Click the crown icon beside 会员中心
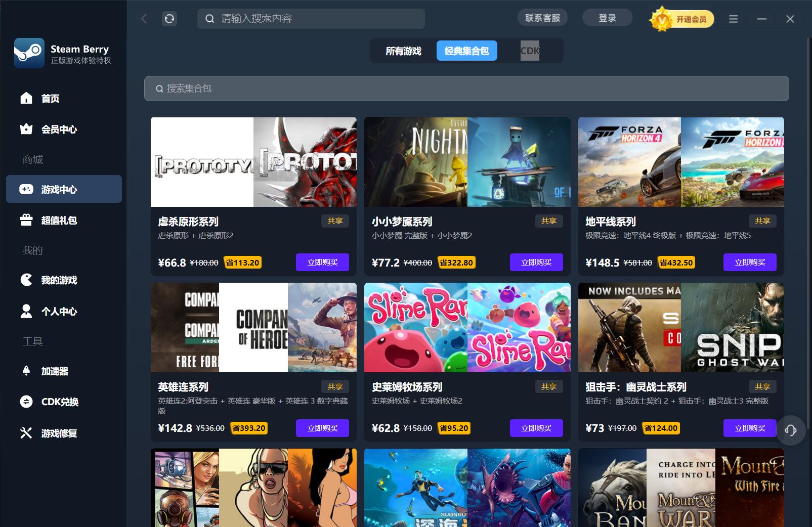Screen dimensions: 812x527 pyautogui.click(x=26, y=129)
